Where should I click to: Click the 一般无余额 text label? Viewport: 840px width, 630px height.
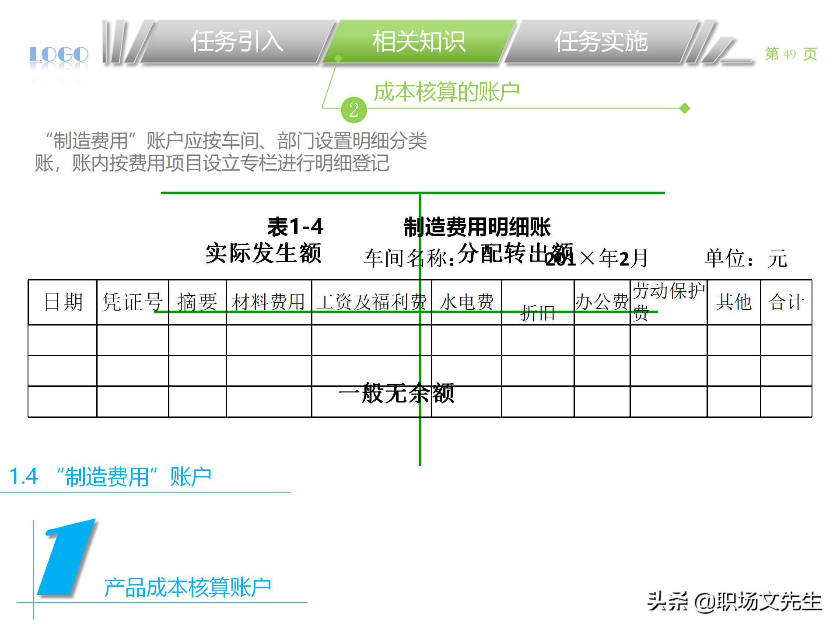[396, 393]
